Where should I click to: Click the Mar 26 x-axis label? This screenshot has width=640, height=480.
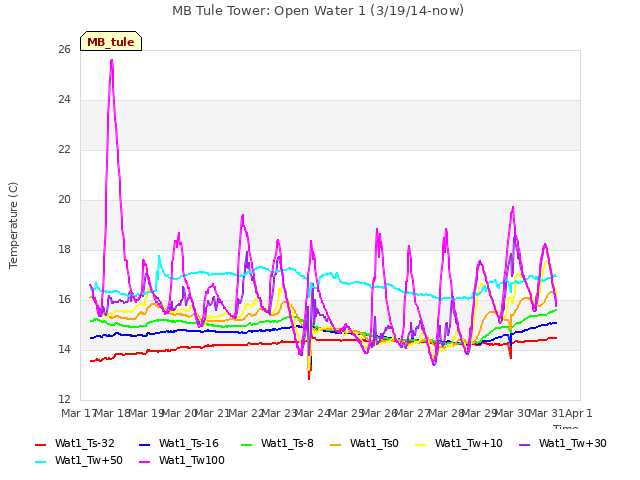tap(379, 413)
